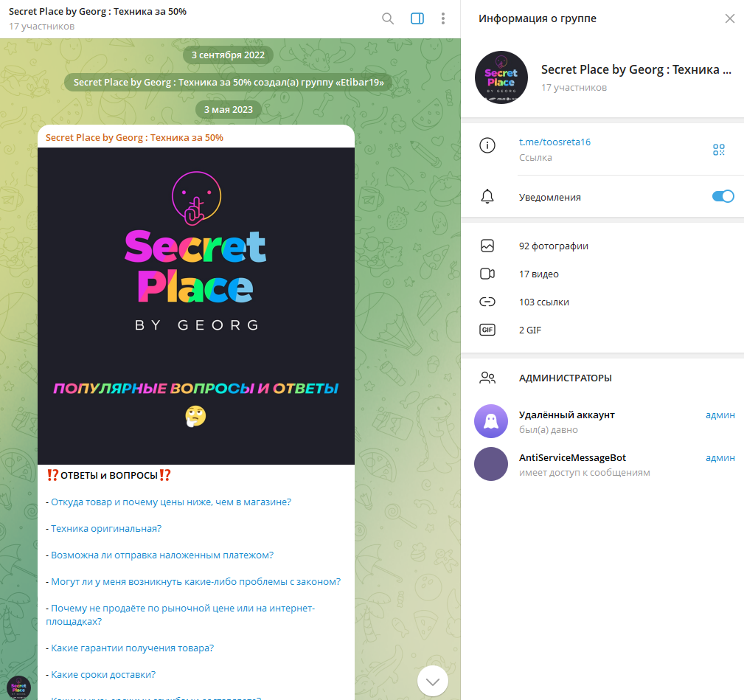Open AntiServiceMessageBot admin profile

click(x=602, y=464)
